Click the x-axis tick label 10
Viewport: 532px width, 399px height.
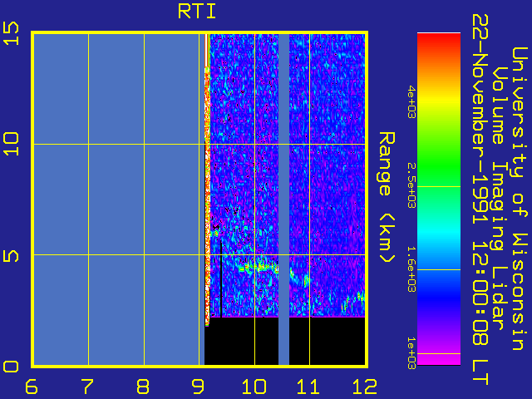point(254,387)
